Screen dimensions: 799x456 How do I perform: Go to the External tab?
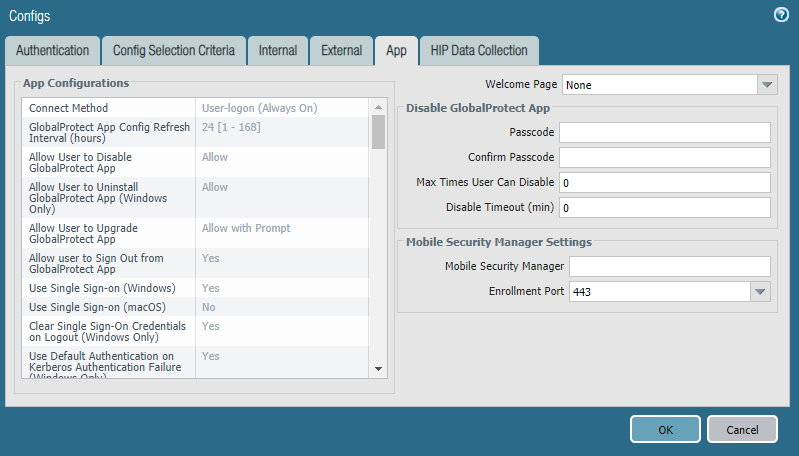coord(341,51)
